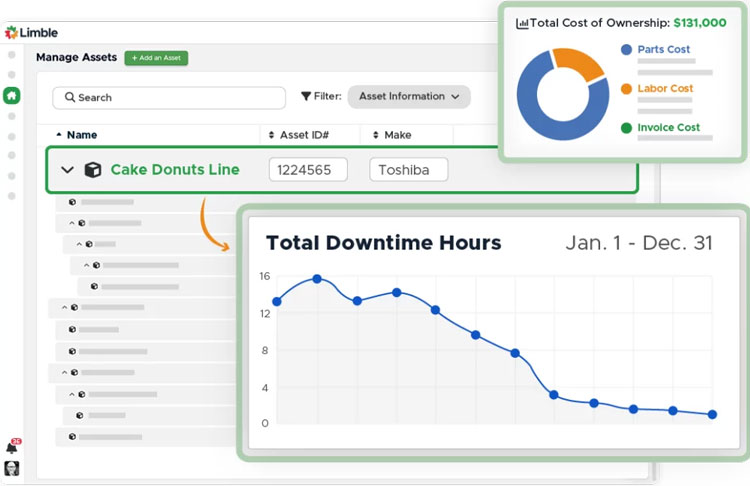
Task: Edit the Make field Toshiba
Action: 408,170
